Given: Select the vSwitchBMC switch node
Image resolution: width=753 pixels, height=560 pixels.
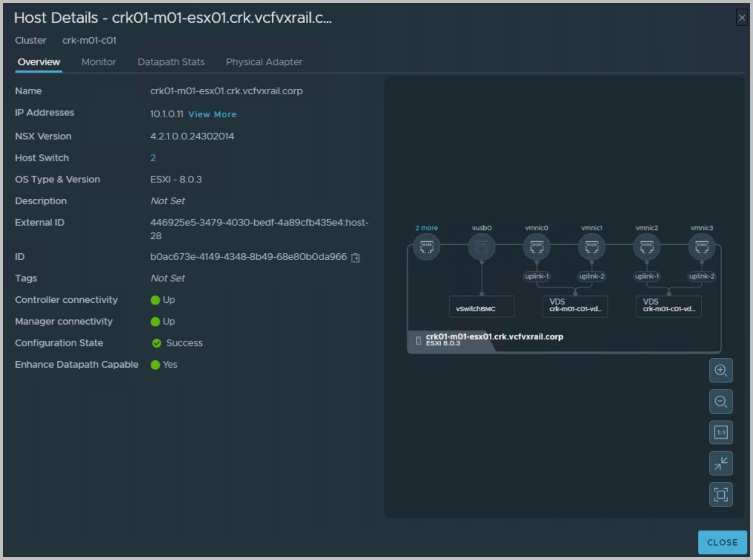Looking at the screenshot, I should coord(481,307).
